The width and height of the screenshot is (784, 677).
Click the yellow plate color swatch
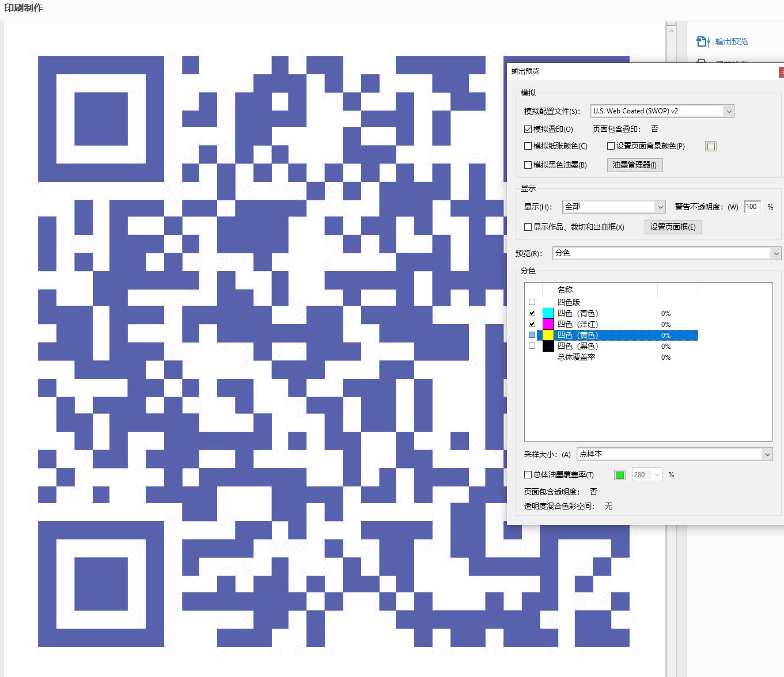(x=548, y=335)
